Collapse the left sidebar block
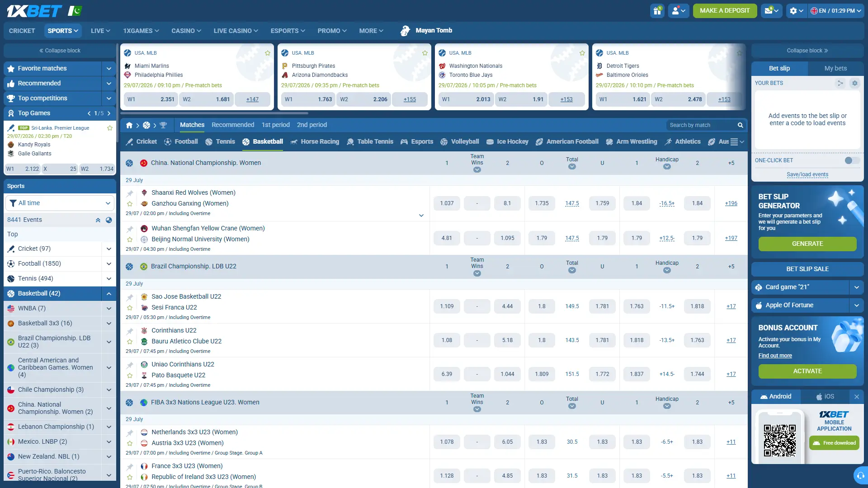Image resolution: width=868 pixels, height=488 pixels. (x=60, y=51)
